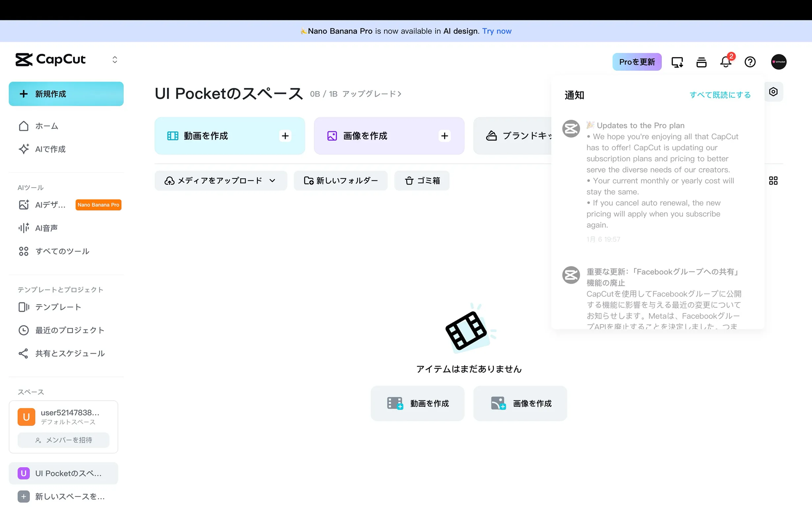This screenshot has height=528, width=812.
Task: Open AI音声 in the sidebar
Action: [x=66, y=228]
